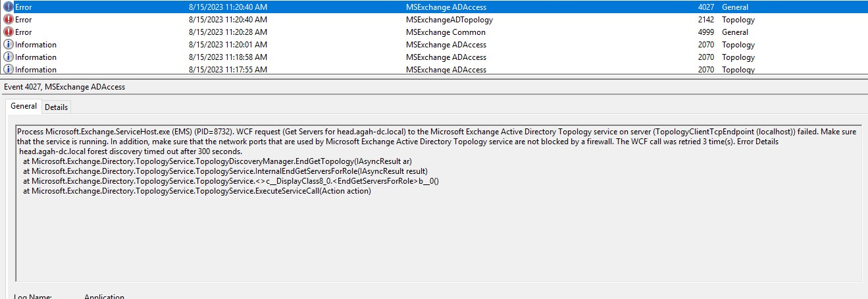Viewport: 868px width, 299px height.
Task: Switch to the Details tab
Action: click(x=57, y=107)
